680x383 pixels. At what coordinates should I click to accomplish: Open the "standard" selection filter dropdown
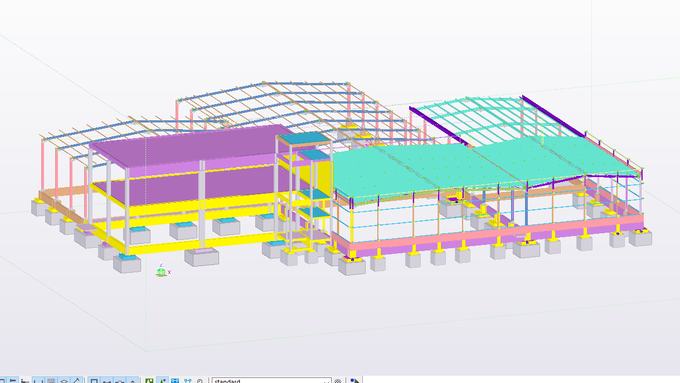tap(271, 380)
